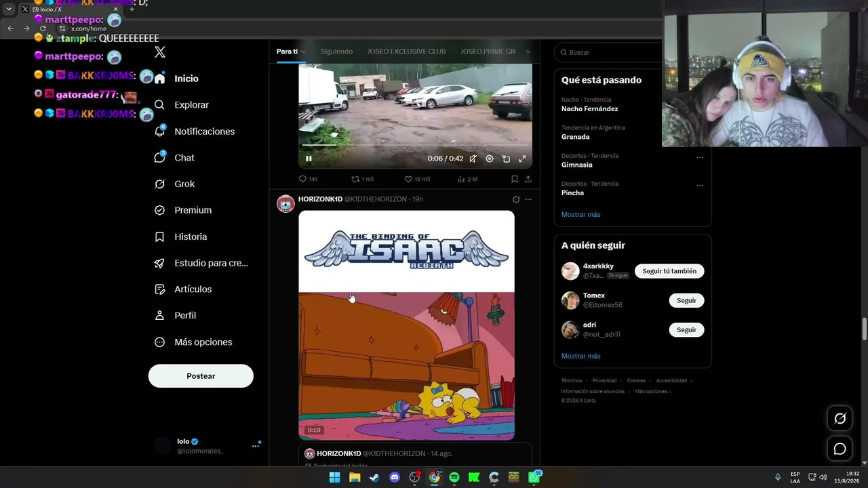Follow Tomex account
This screenshot has height=488, width=868.
[x=686, y=300]
